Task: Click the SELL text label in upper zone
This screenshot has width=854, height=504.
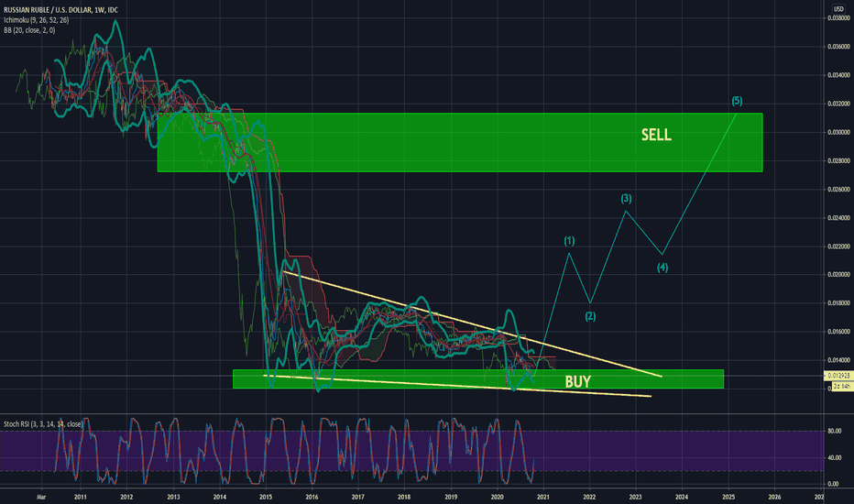Action: 656,135
